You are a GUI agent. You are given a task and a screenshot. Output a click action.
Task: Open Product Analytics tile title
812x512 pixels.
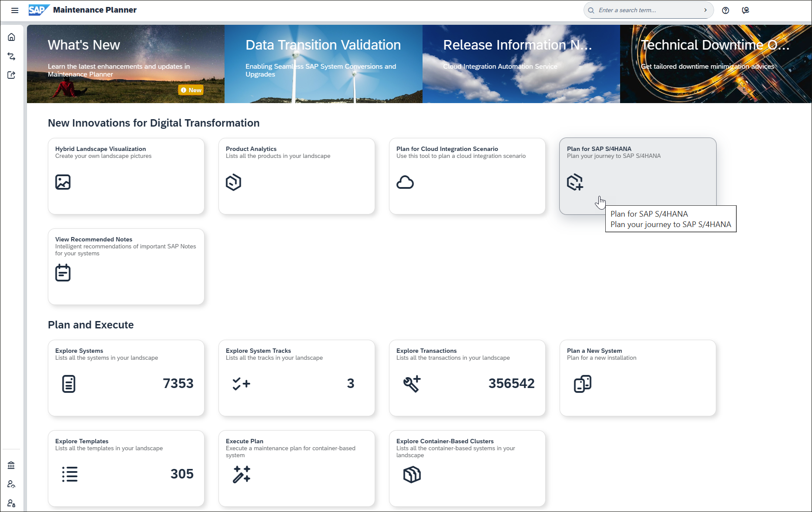251,149
